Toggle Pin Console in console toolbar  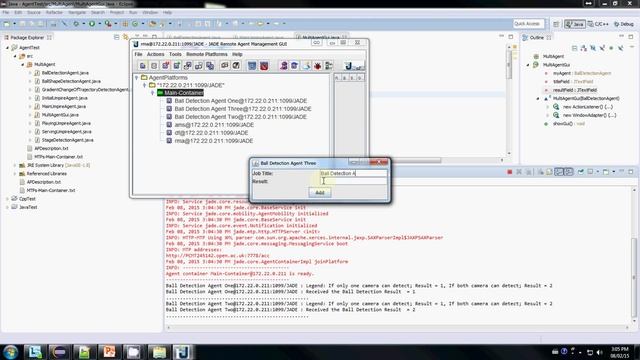click(x=580, y=172)
